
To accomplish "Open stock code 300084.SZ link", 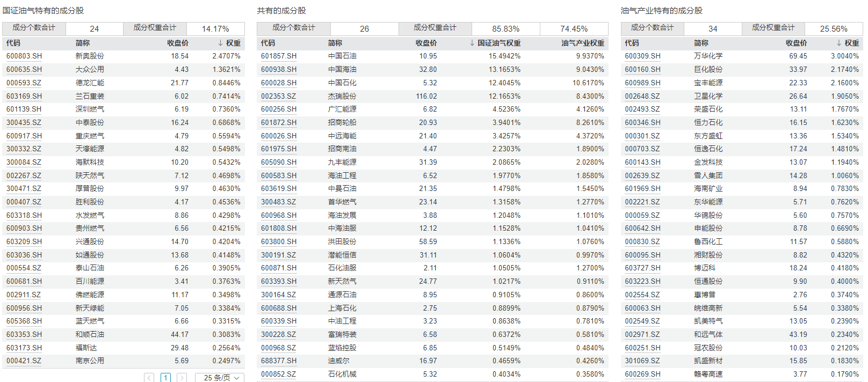I will (x=24, y=162).
